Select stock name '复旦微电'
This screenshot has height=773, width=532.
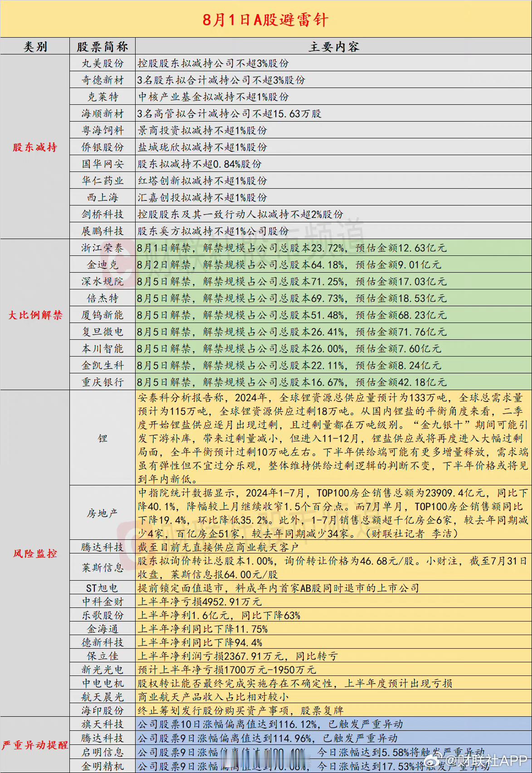coord(102,332)
